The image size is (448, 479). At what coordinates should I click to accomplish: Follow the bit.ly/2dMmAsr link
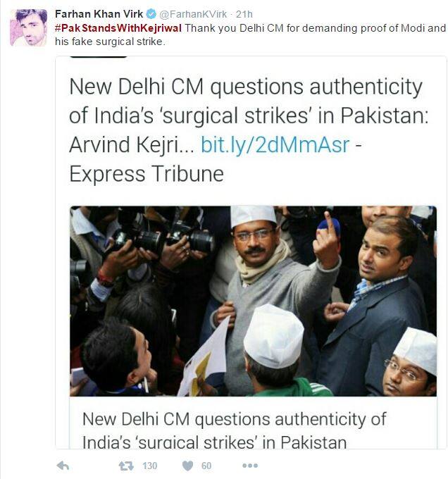(275, 144)
